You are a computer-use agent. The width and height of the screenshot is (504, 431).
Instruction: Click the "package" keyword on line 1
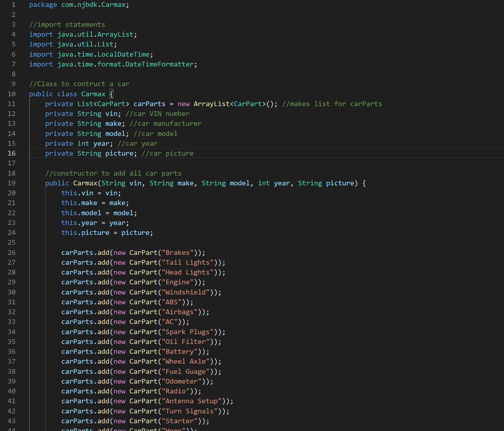[x=43, y=5]
